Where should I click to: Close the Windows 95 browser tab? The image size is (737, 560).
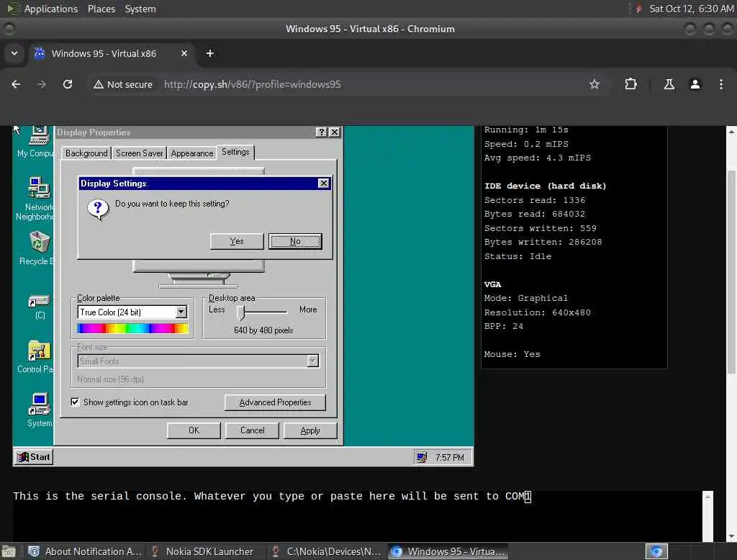[184, 53]
